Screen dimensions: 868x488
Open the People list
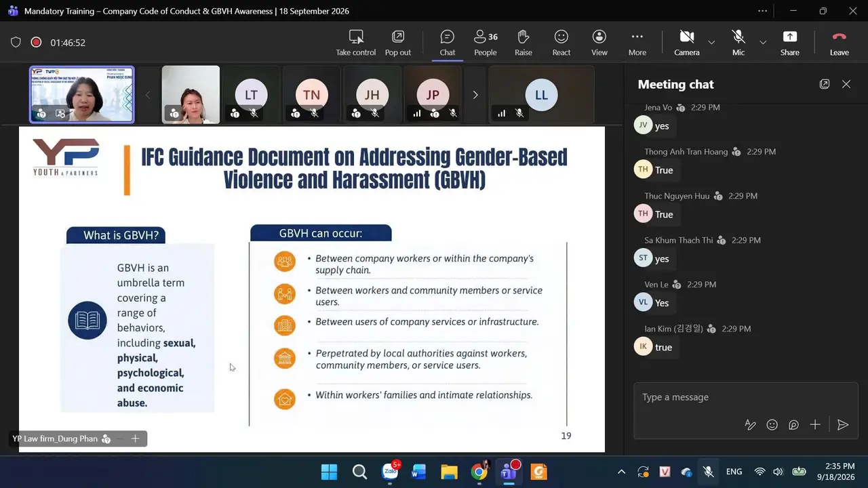[x=486, y=42]
